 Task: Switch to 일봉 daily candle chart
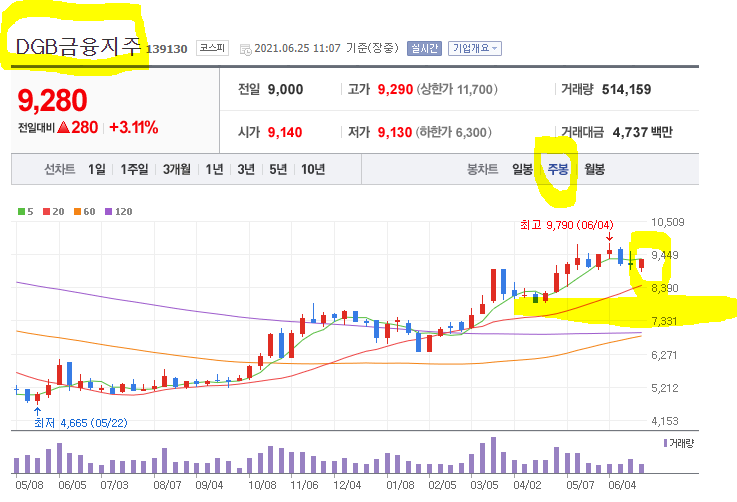point(522,169)
